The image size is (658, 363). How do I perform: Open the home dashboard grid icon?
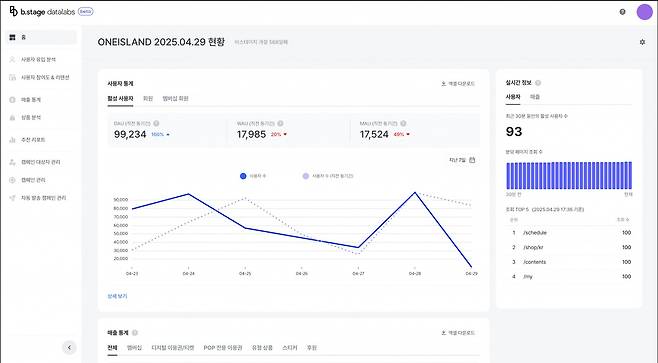point(13,37)
